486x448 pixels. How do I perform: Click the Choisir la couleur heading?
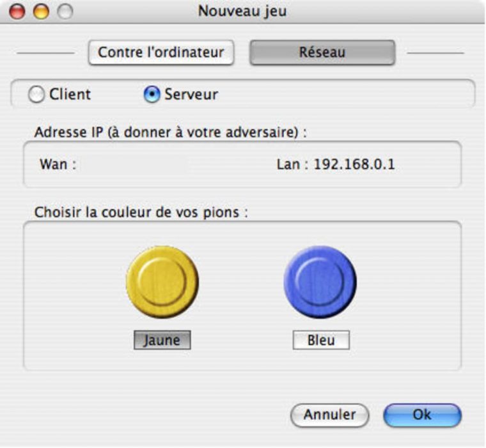pos(141,212)
